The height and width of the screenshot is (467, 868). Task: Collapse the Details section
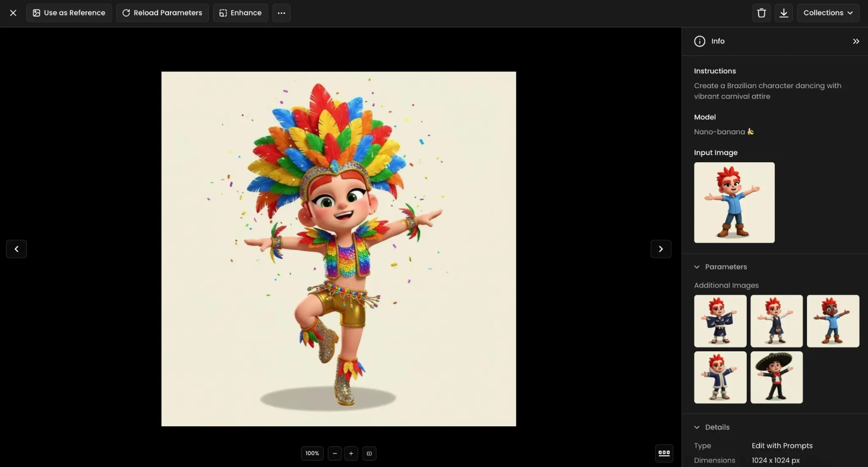click(697, 427)
